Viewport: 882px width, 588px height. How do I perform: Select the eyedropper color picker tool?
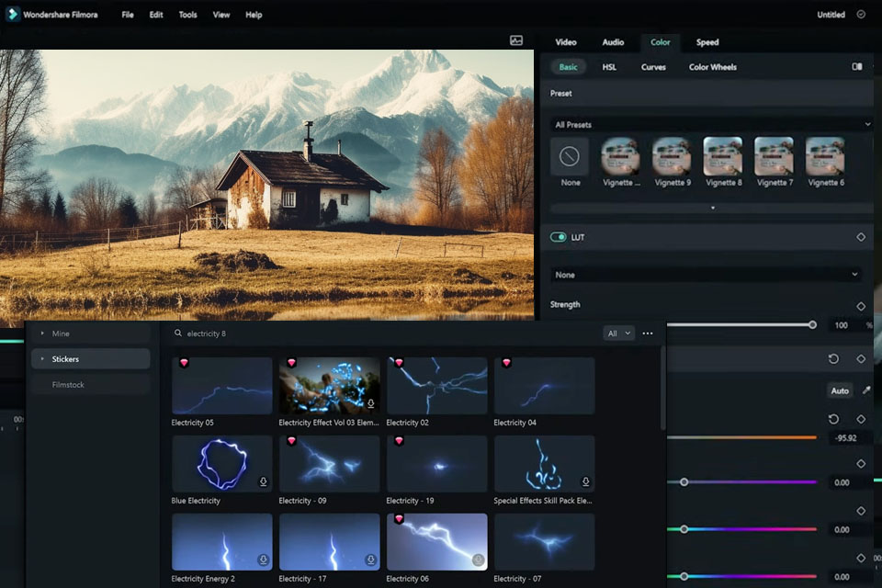[x=866, y=390]
